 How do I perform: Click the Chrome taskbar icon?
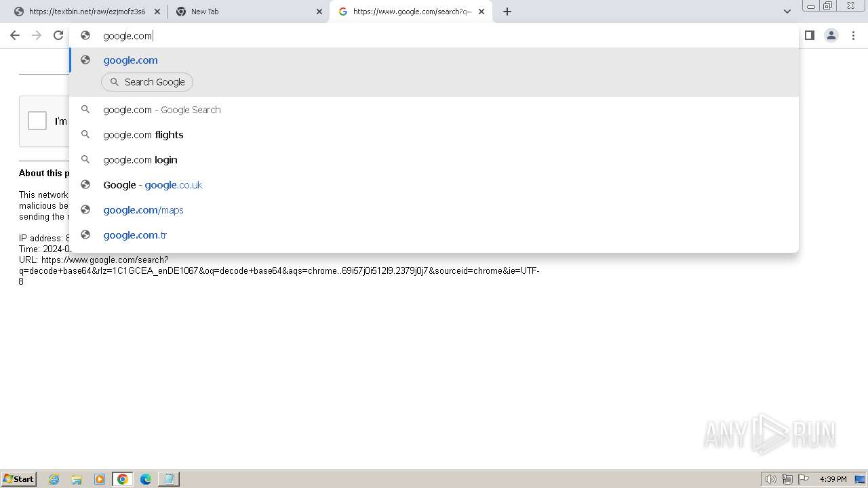(123, 479)
